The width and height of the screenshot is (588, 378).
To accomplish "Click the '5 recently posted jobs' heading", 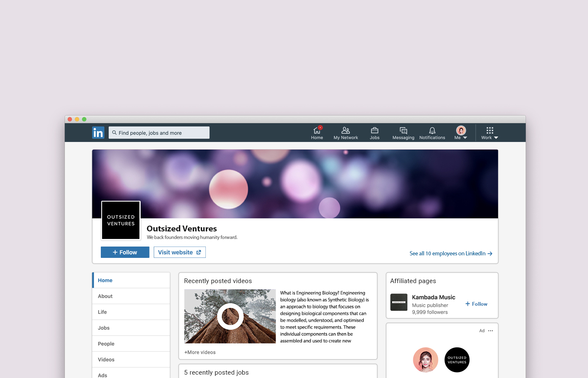I will point(216,373).
